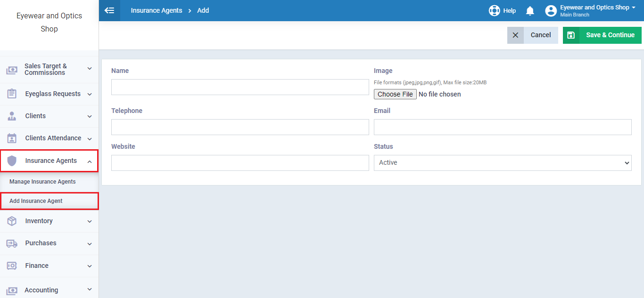This screenshot has width=644, height=298.
Task: Open the Status dropdown showing Active
Action: click(x=503, y=162)
